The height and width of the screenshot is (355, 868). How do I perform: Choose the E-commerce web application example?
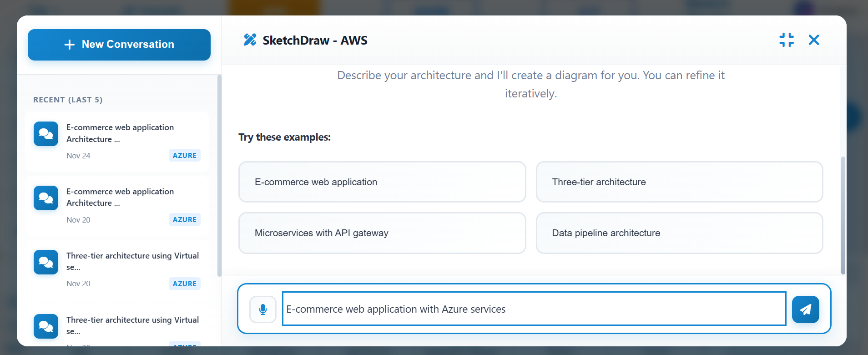pos(382,182)
